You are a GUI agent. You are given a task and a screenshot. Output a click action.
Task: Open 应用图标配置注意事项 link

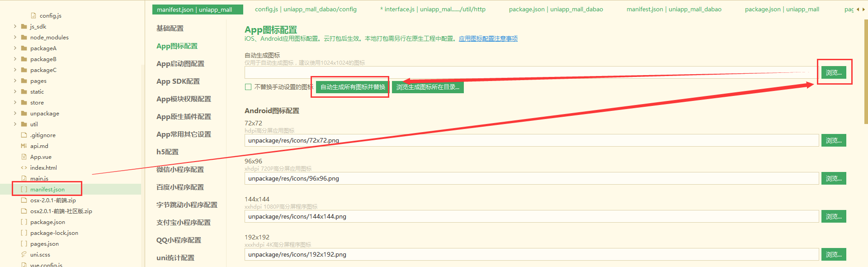(488, 39)
